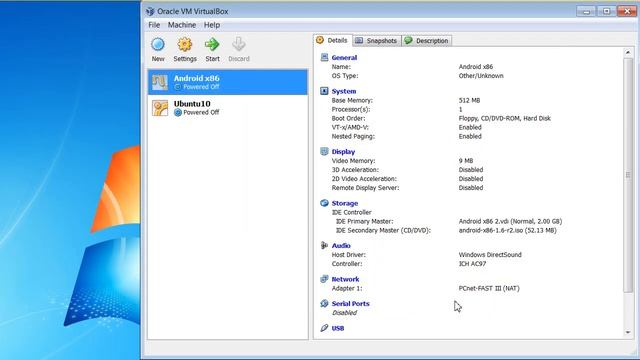Click the IDE Controller label
The width and height of the screenshot is (640, 360).
pos(351,212)
